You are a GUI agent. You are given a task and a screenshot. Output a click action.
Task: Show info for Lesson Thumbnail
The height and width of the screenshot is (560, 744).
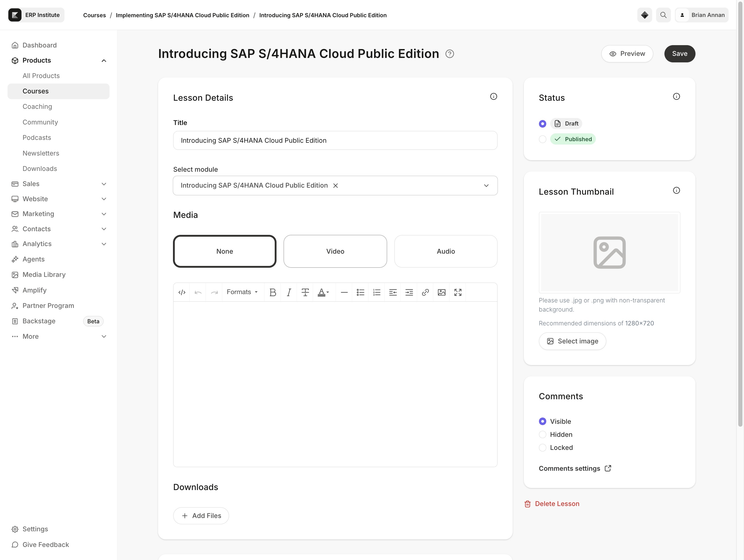coord(676,190)
